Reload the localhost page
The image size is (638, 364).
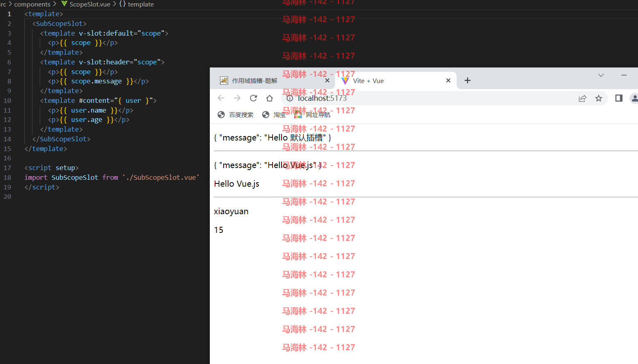click(x=254, y=98)
